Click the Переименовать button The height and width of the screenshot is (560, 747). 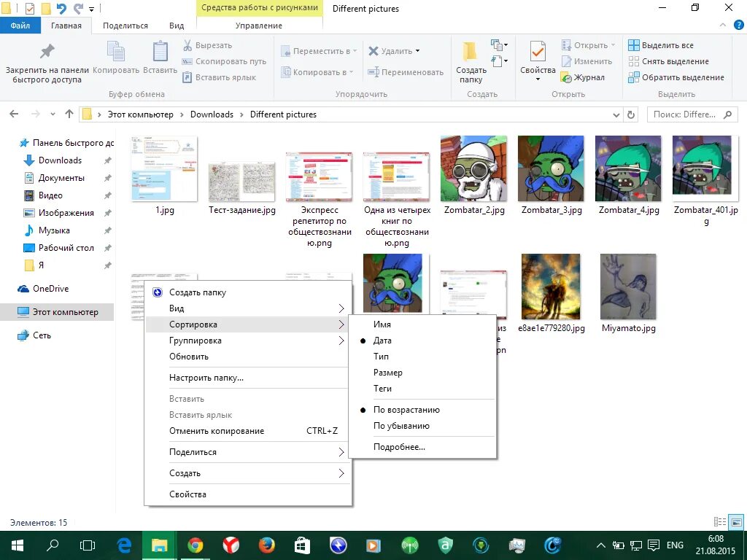click(406, 72)
